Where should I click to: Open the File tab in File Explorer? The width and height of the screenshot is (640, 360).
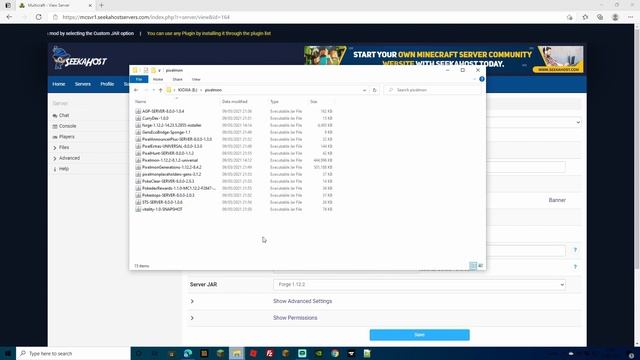tap(139, 79)
